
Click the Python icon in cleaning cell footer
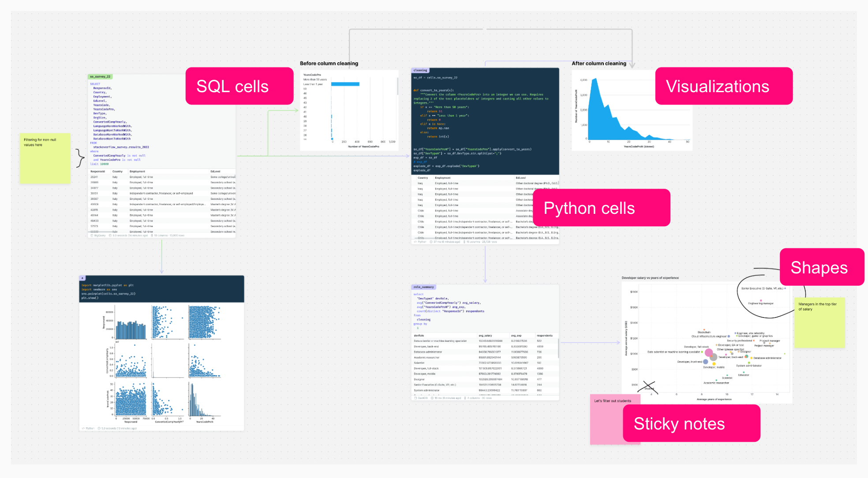pyautogui.click(x=415, y=242)
